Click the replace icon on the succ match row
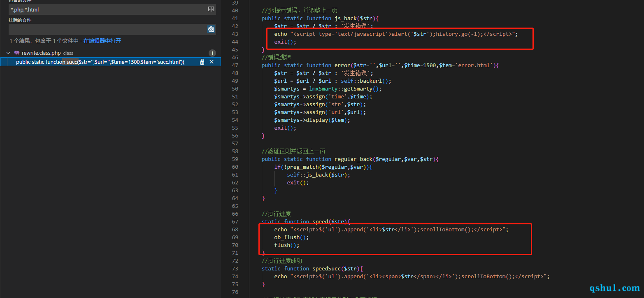The width and height of the screenshot is (644, 298). pos(202,62)
